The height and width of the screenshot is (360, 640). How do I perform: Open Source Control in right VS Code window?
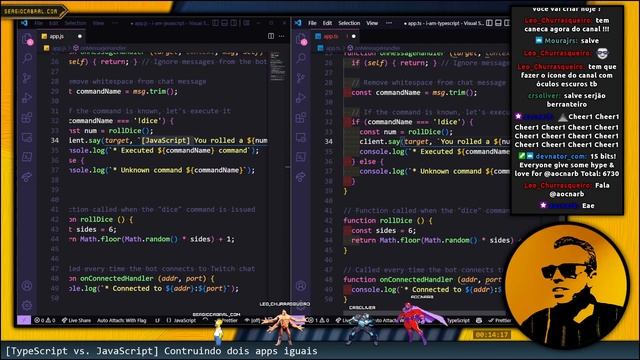[x=301, y=78]
